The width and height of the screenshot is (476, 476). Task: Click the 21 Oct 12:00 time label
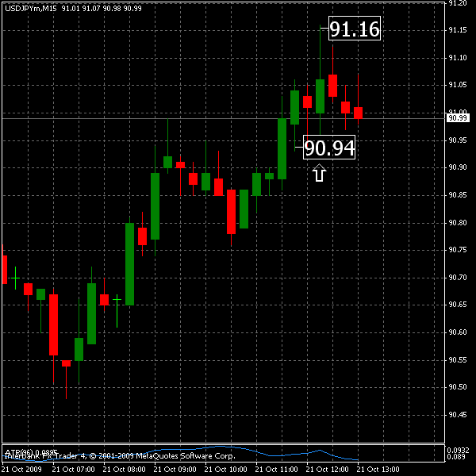tap(327, 470)
